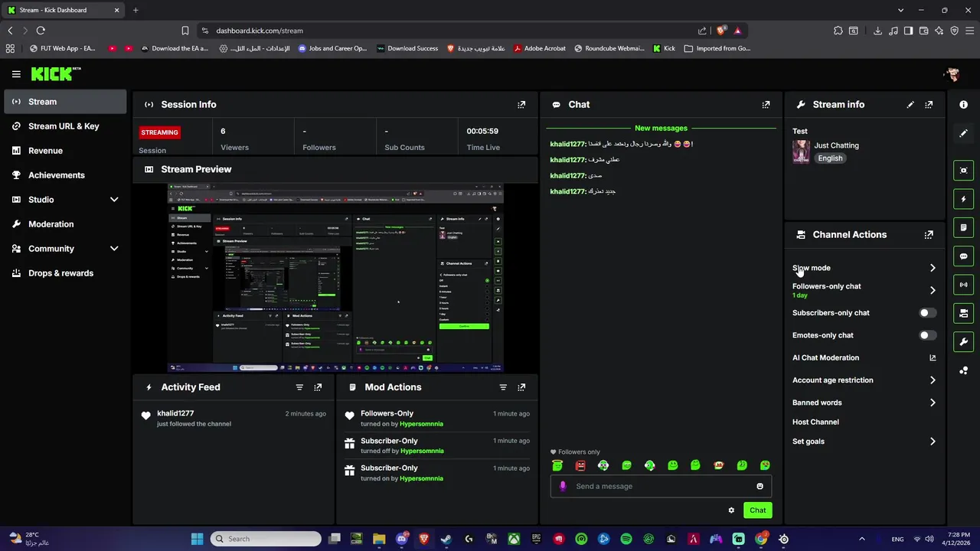Image resolution: width=980 pixels, height=551 pixels.
Task: Open the hamburger menu beside the Kick logo
Action: point(16,74)
